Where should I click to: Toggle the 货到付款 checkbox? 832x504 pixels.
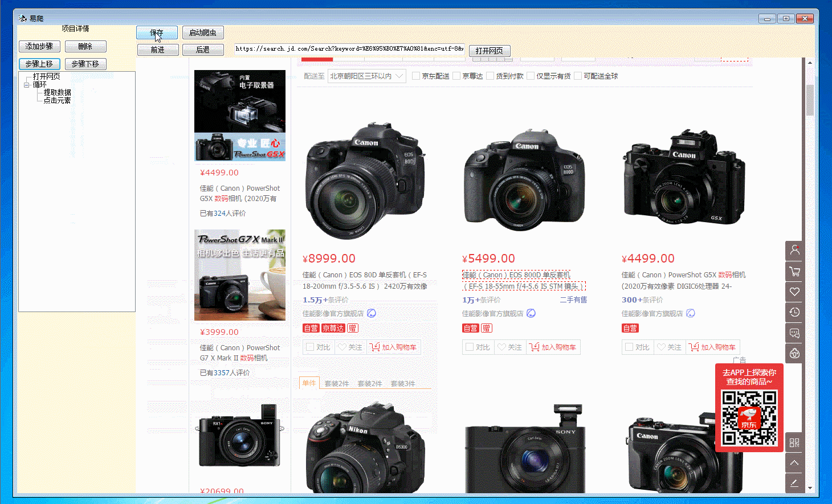point(490,76)
